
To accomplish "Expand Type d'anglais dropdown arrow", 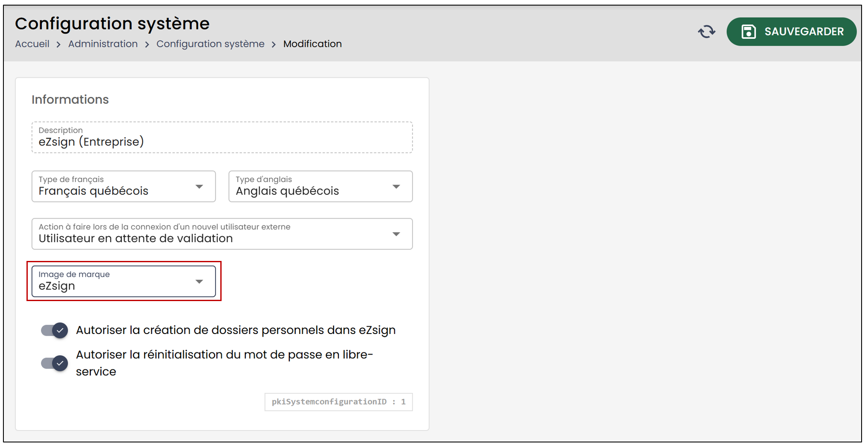I will point(396,187).
